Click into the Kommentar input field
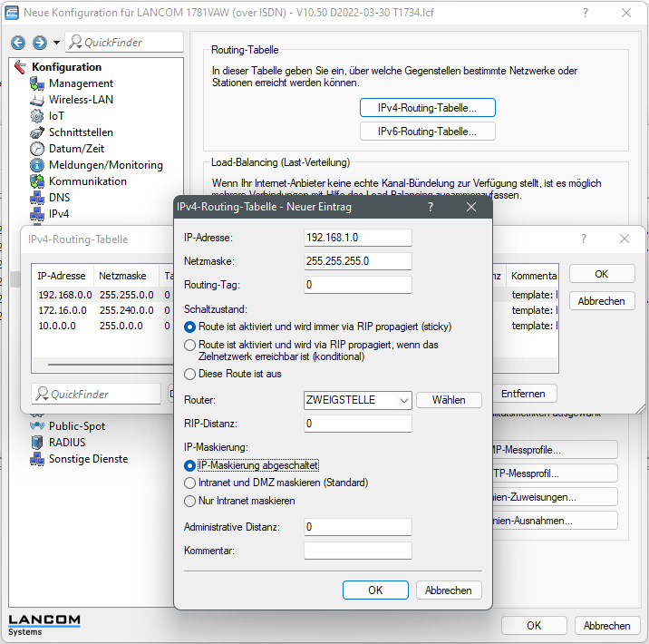The height and width of the screenshot is (644, 649). click(x=358, y=551)
